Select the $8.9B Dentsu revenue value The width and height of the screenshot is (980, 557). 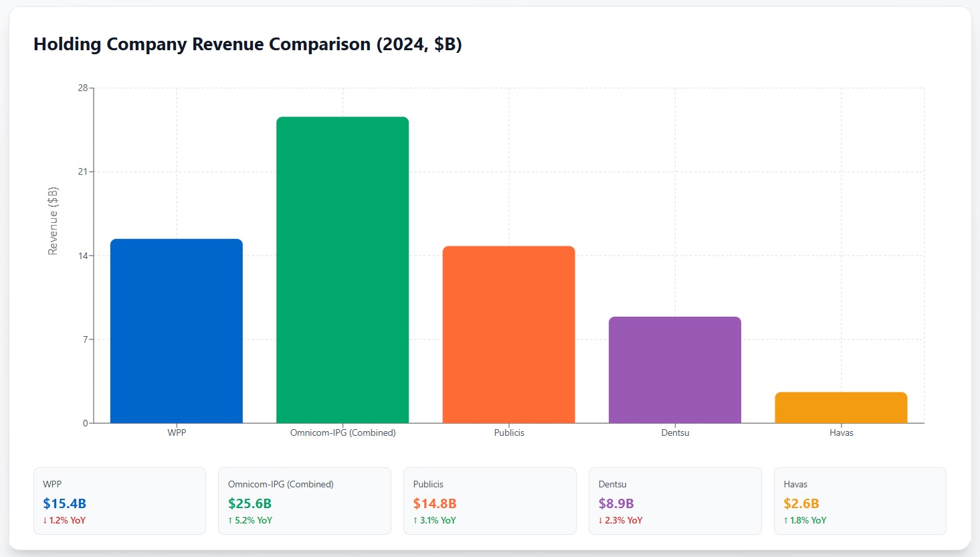616,503
